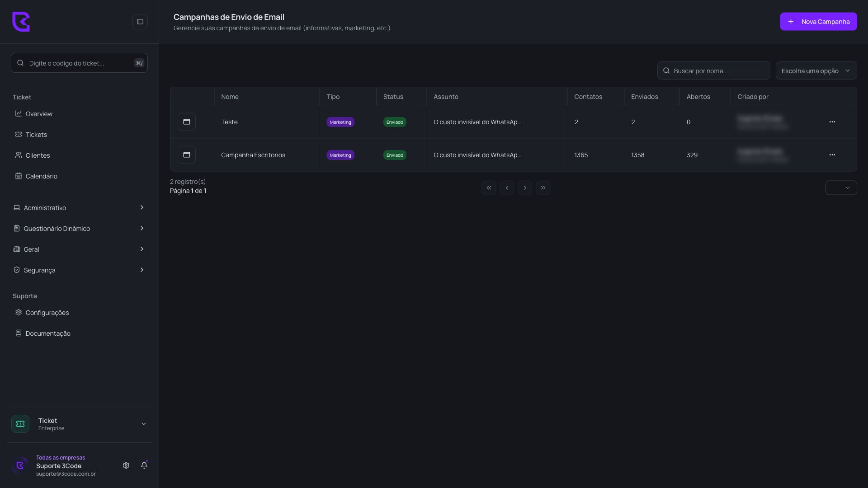The height and width of the screenshot is (488, 868).
Task: Click the Administrativo laptop icon
Action: 17,208
